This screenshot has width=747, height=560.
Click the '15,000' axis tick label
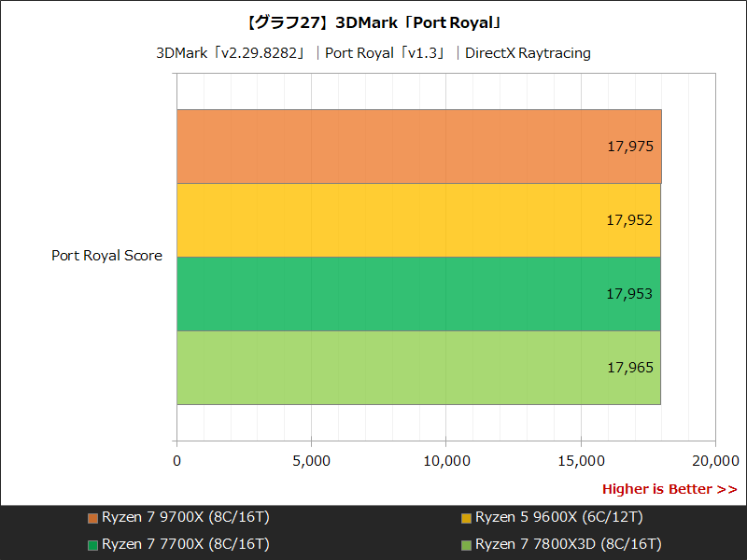click(581, 461)
